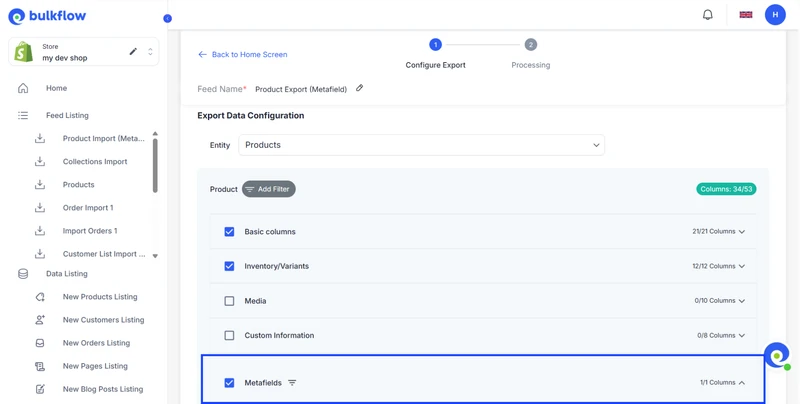
Task: Uncheck the Inventory/Variants checkbox
Action: tap(230, 266)
